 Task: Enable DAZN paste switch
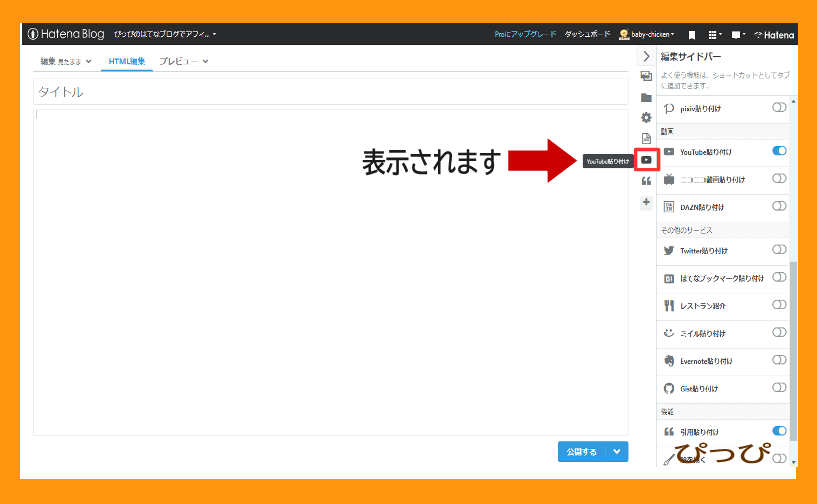click(779, 206)
